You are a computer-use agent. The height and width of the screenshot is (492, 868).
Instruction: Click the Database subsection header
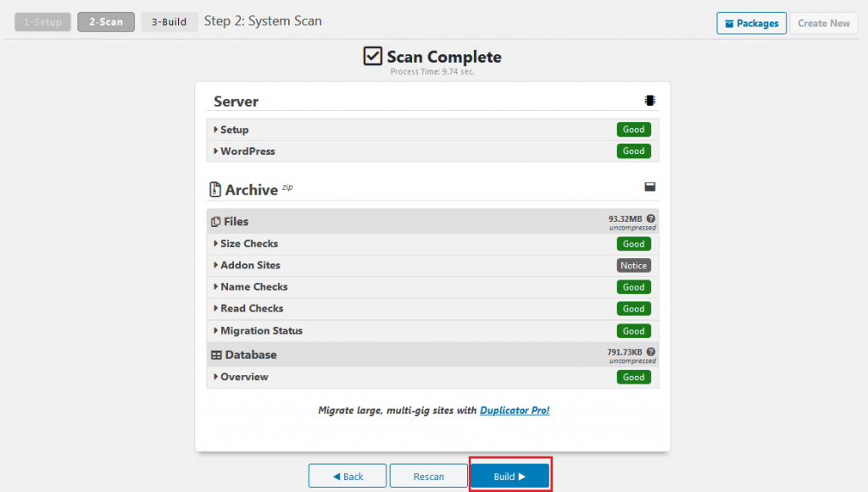pyautogui.click(x=433, y=354)
